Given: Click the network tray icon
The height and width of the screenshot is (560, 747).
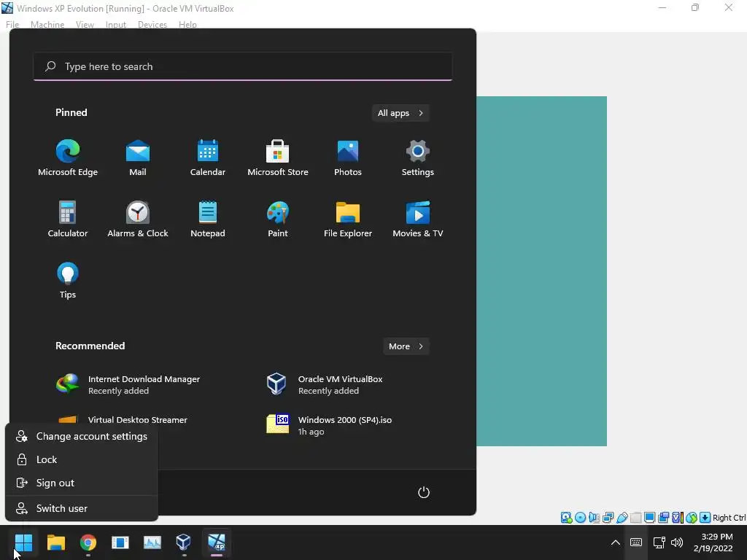Looking at the screenshot, I should coord(659,542).
